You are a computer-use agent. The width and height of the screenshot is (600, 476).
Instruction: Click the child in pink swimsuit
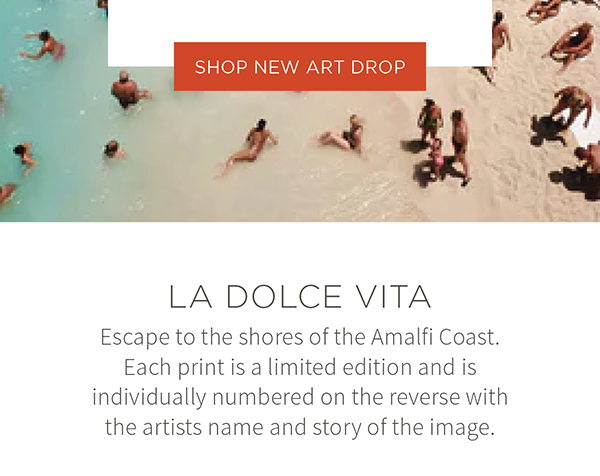436,157
